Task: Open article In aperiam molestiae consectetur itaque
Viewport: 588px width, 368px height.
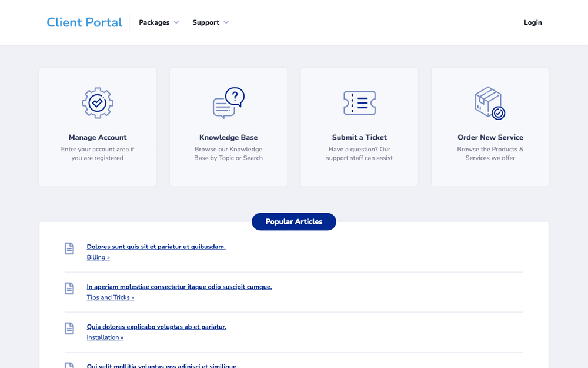Action: [x=179, y=287]
